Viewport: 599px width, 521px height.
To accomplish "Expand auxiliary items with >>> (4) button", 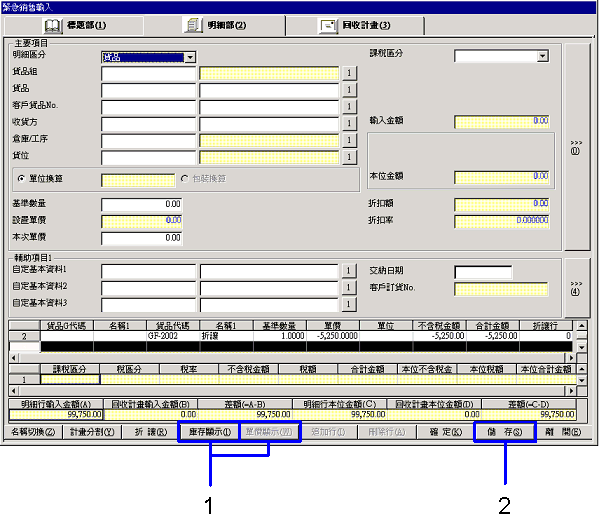I will (x=576, y=288).
